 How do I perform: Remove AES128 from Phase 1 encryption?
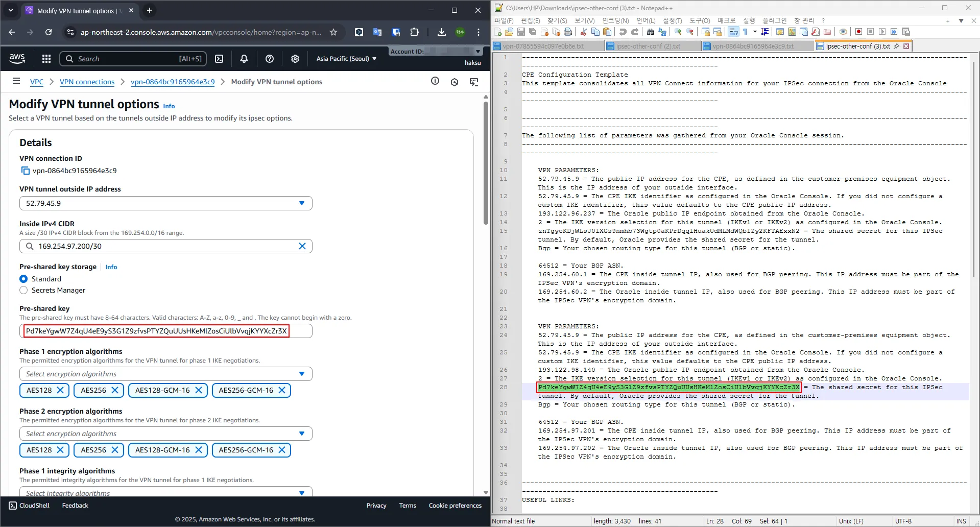(60, 390)
